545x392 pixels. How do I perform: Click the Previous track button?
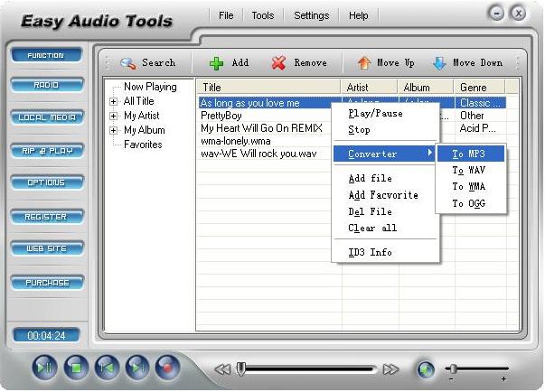[x=107, y=368]
